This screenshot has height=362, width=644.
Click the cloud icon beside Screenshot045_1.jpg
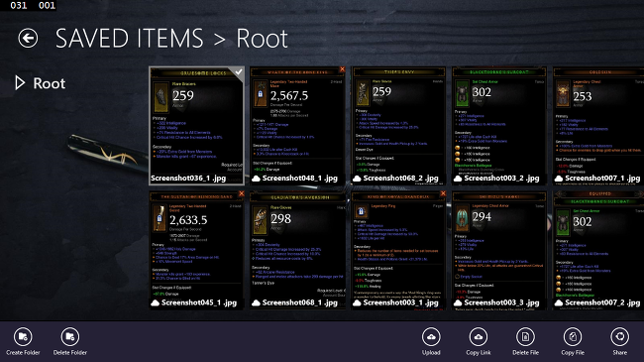(x=156, y=303)
